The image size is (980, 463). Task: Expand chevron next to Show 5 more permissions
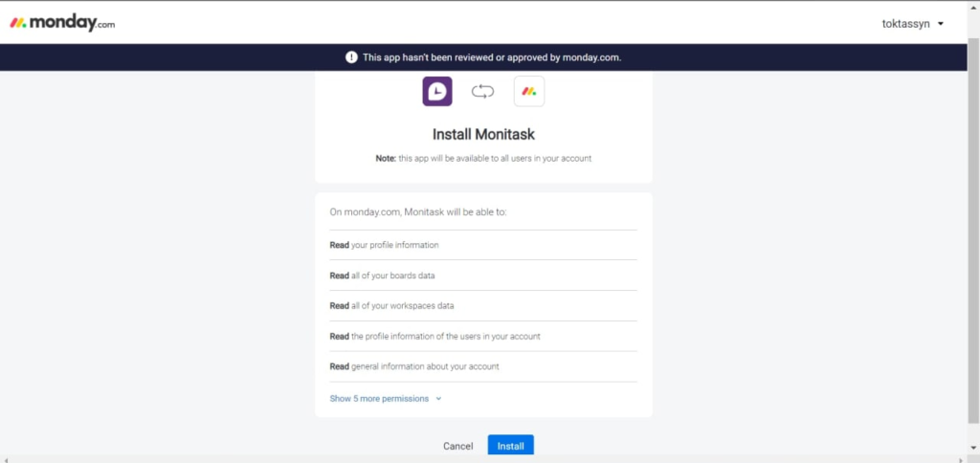438,399
